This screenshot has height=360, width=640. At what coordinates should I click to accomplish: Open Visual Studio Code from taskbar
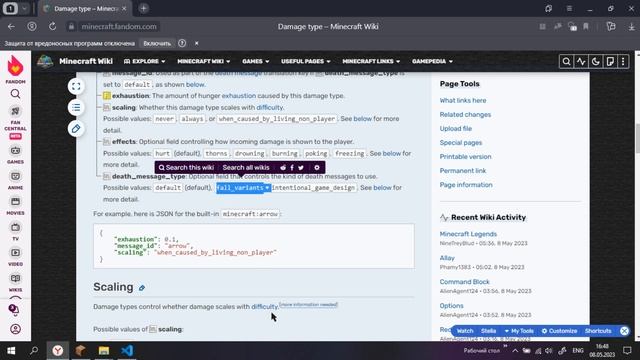(127, 351)
